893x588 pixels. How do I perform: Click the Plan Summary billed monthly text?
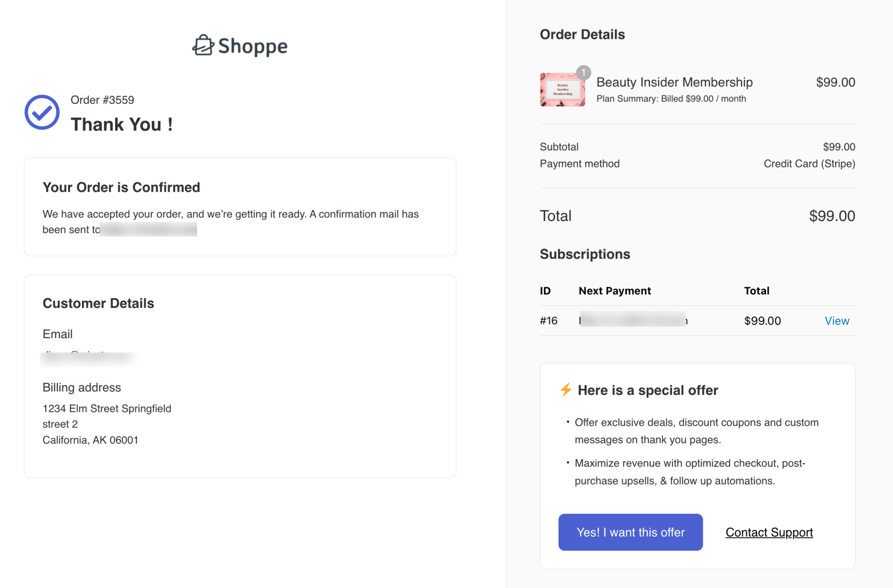[x=671, y=99]
